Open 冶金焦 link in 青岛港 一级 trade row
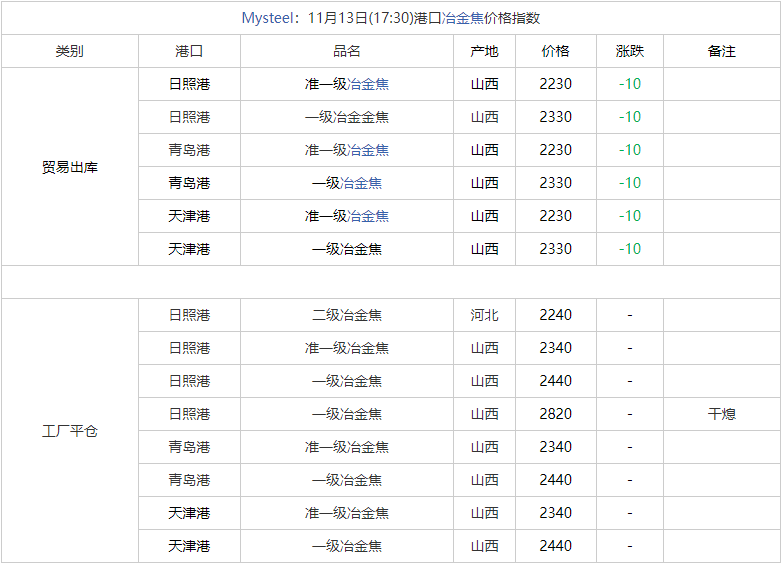782x564 pixels. tap(361, 183)
